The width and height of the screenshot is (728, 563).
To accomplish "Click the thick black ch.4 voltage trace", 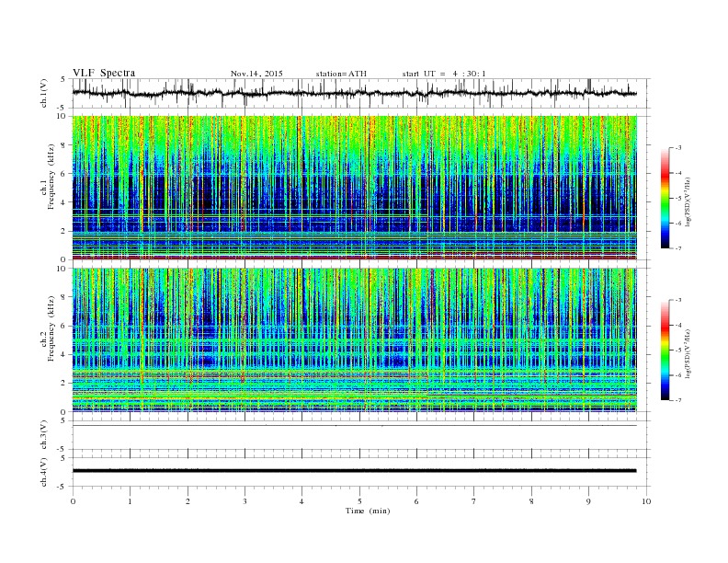I will pyautogui.click(x=355, y=471).
